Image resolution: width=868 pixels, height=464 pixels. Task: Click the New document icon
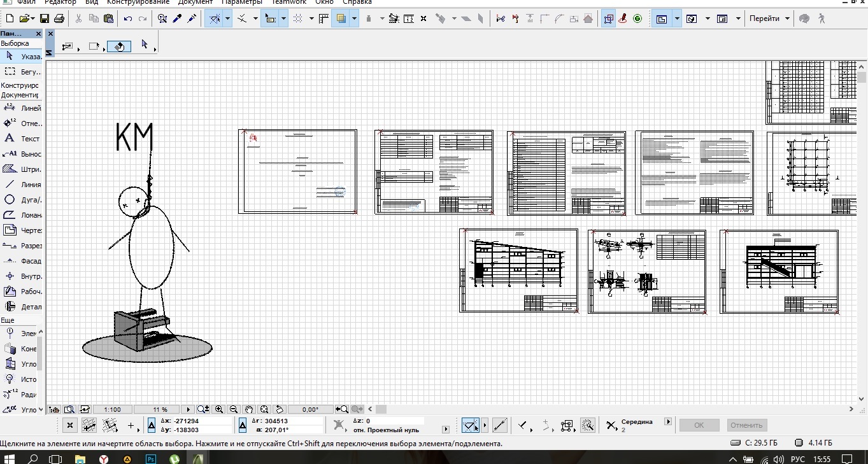coord(10,19)
